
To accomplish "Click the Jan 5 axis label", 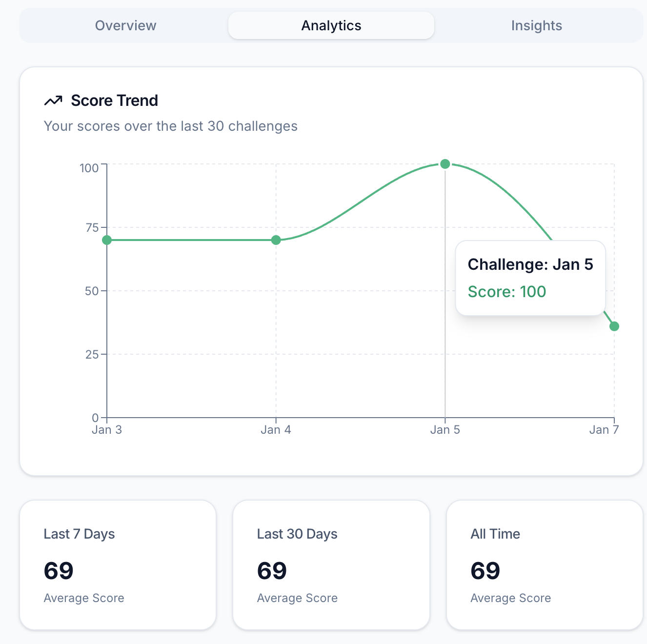I will pos(445,429).
